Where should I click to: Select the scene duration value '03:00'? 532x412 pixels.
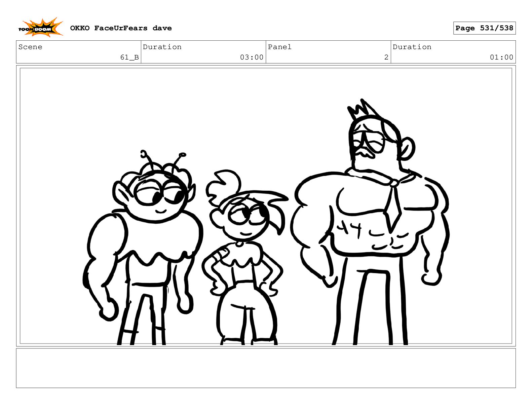pyautogui.click(x=252, y=58)
